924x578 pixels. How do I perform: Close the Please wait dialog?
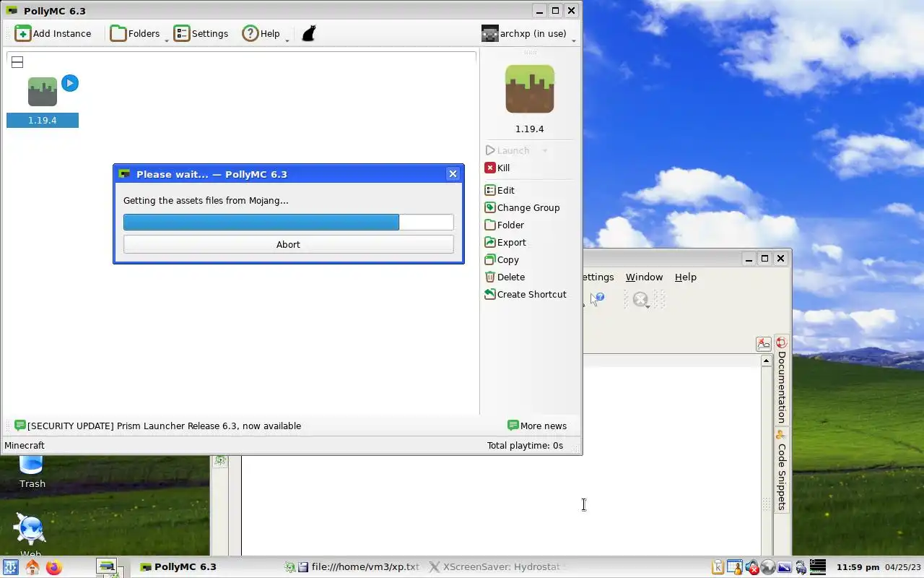point(453,173)
